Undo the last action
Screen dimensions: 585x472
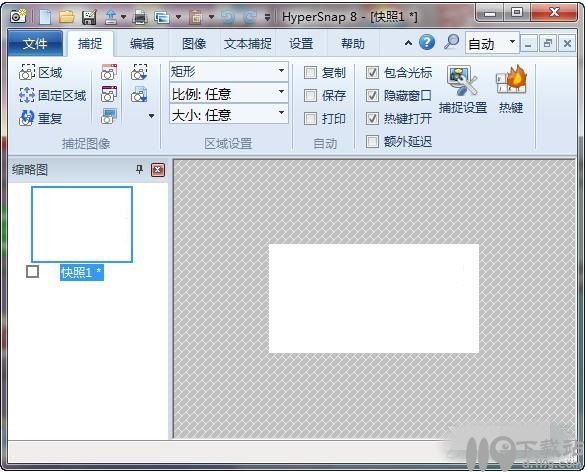228,17
